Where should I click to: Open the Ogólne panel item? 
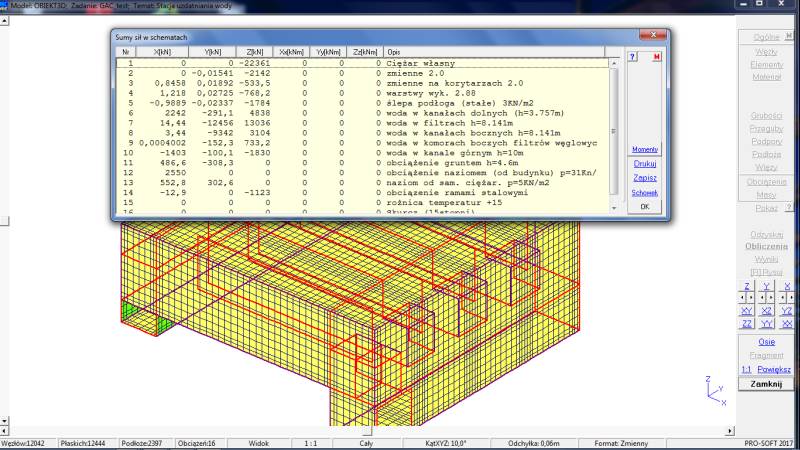point(766,37)
